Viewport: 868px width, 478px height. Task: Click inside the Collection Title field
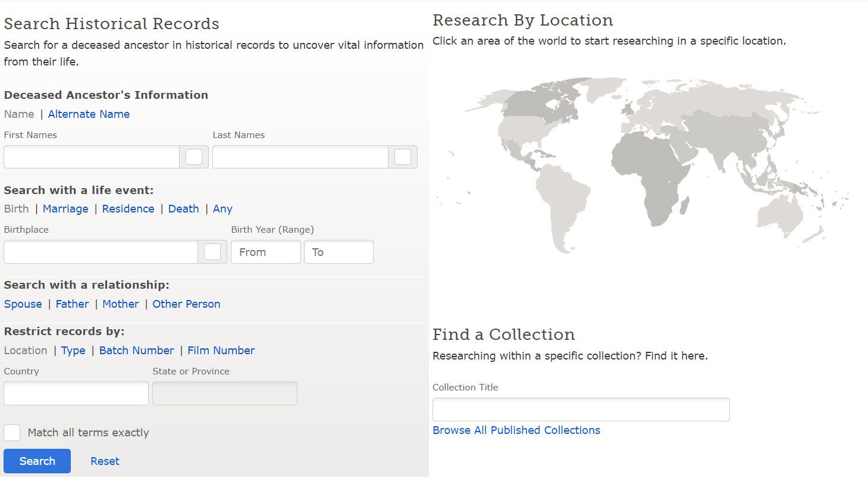click(580, 409)
